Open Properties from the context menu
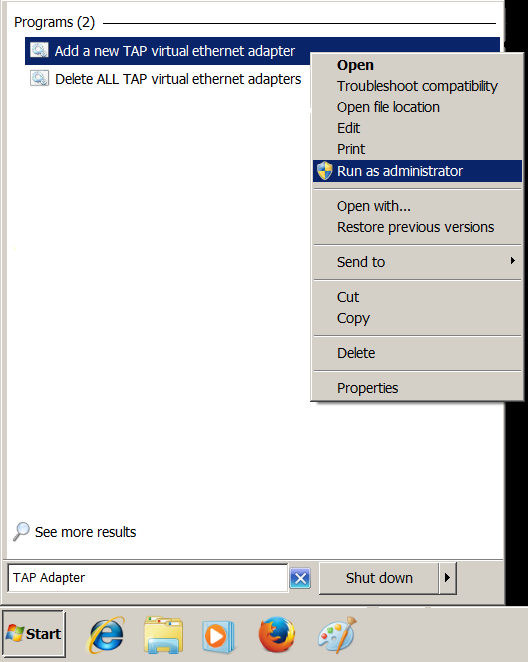Viewport: 528px width, 662px height. (x=417, y=388)
